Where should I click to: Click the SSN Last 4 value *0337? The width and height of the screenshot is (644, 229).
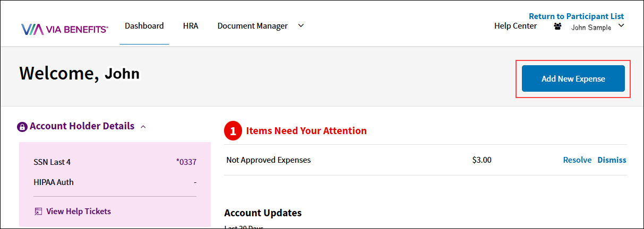tap(186, 162)
